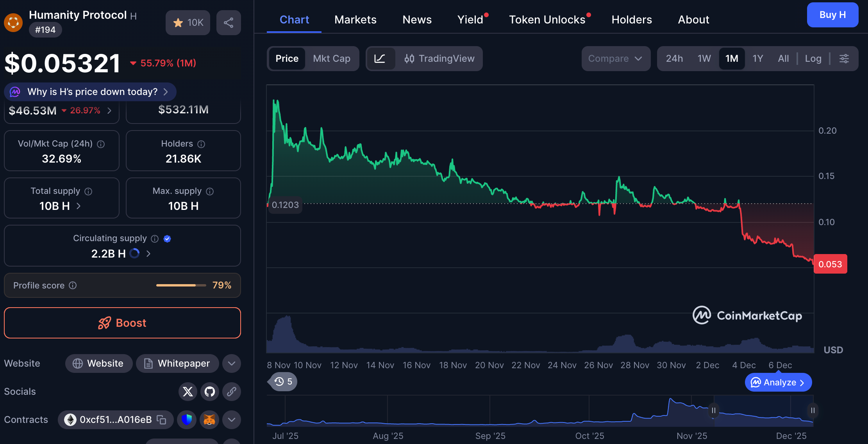The height and width of the screenshot is (444, 868).
Task: Click the Buy H button
Action: [832, 15]
